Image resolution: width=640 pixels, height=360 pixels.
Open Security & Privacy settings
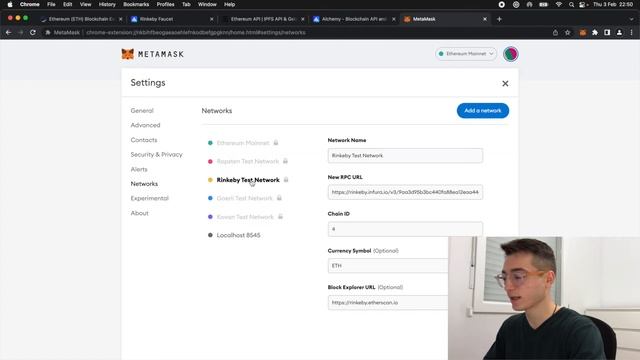pyautogui.click(x=156, y=155)
